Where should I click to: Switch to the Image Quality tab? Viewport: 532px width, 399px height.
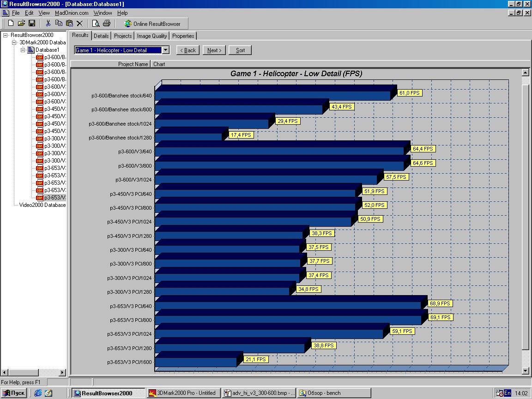pyautogui.click(x=152, y=36)
